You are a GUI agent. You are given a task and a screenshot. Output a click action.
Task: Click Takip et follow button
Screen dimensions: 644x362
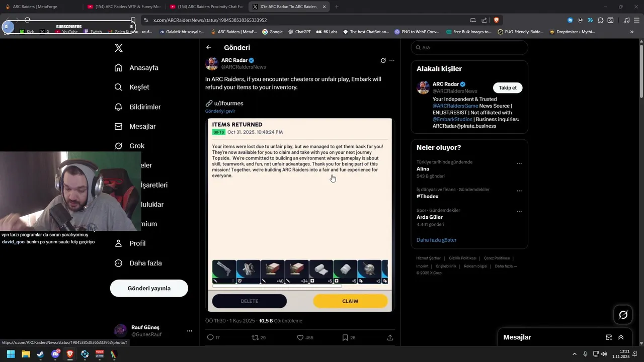coord(508,87)
